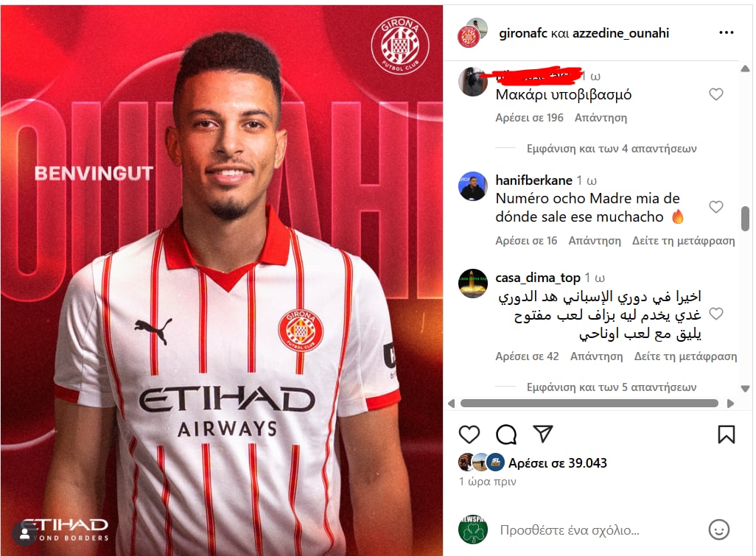Screen dimensions: 756x556
Task: Open the emoji picker smiley icon
Action: pyautogui.click(x=718, y=529)
